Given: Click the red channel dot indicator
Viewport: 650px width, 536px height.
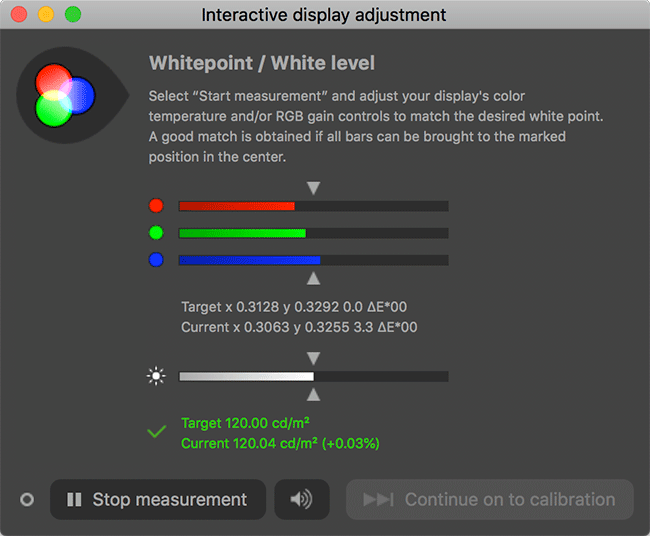Looking at the screenshot, I should pyautogui.click(x=156, y=206).
